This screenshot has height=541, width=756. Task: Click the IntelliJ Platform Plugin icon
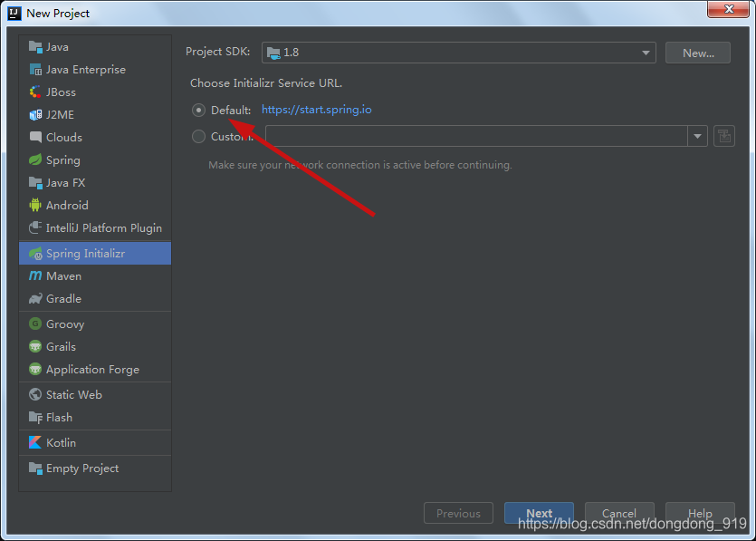[x=35, y=227]
